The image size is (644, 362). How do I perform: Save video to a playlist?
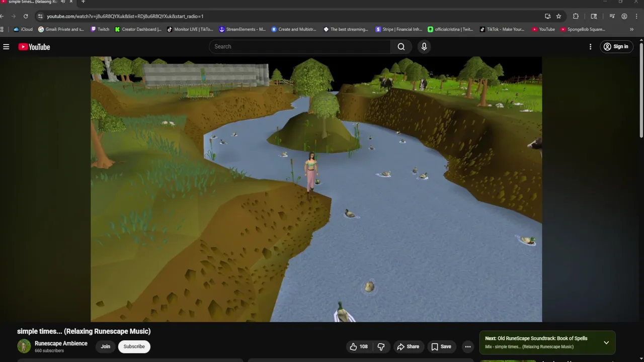441,346
